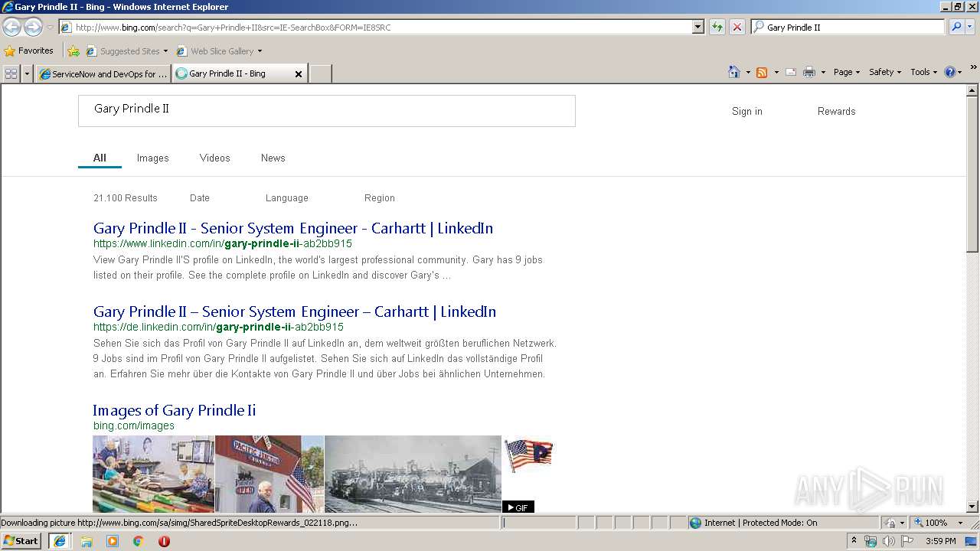The width and height of the screenshot is (980, 551).
Task: Open Google Chrome from the taskbar
Action: [x=138, y=541]
